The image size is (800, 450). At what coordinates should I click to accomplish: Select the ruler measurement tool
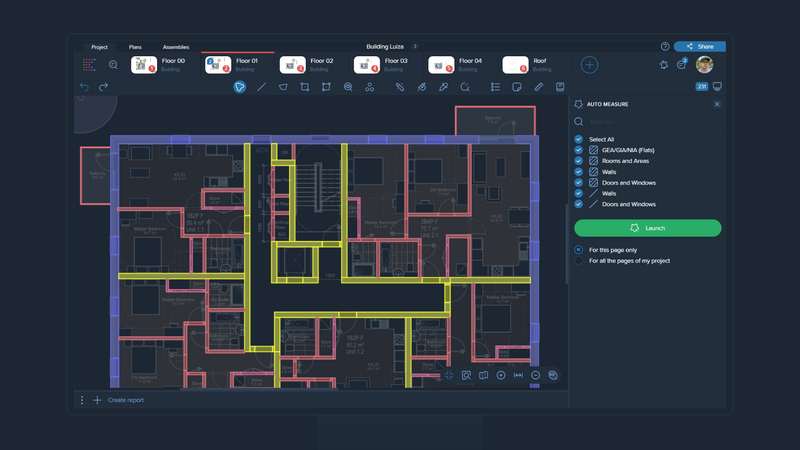tap(539, 87)
